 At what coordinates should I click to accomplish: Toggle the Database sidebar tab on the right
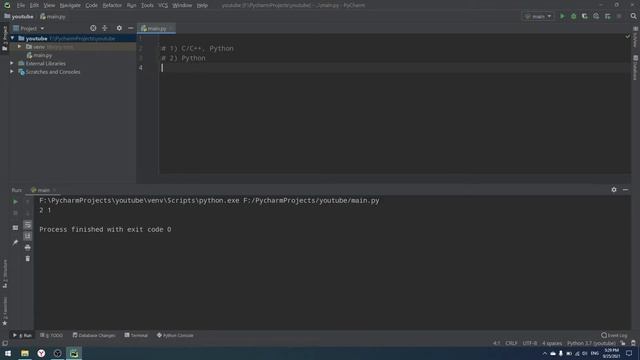tap(636, 68)
